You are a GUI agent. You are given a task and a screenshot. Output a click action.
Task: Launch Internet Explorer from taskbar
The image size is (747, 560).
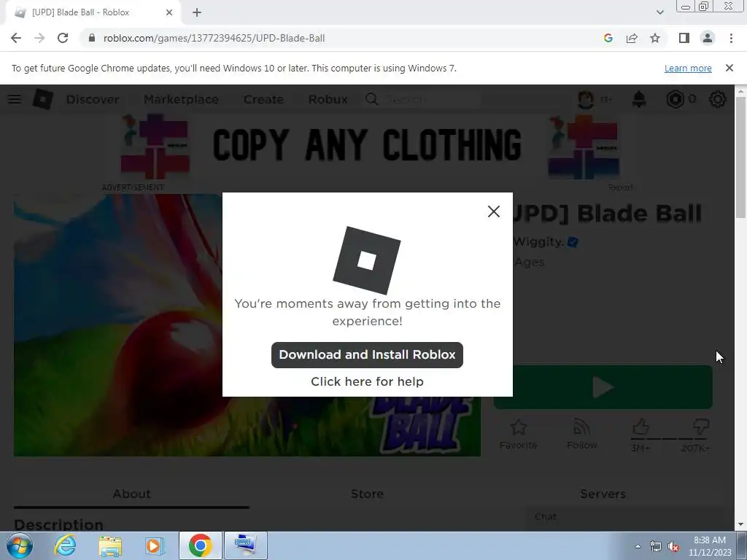(65, 545)
